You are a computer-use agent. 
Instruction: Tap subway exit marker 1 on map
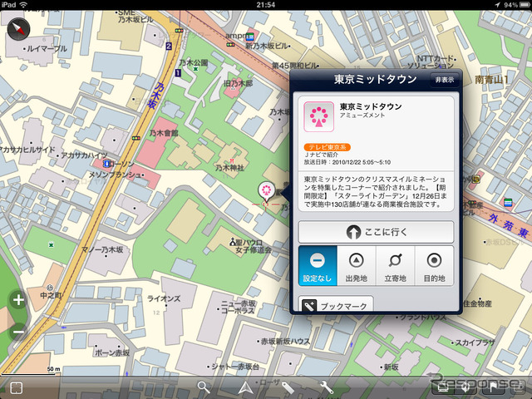pos(178,72)
